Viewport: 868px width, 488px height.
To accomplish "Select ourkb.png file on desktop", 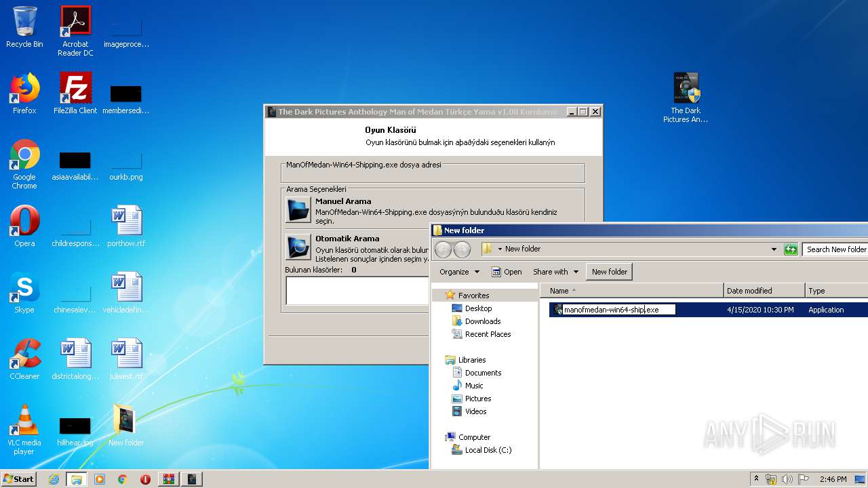I will (x=126, y=165).
